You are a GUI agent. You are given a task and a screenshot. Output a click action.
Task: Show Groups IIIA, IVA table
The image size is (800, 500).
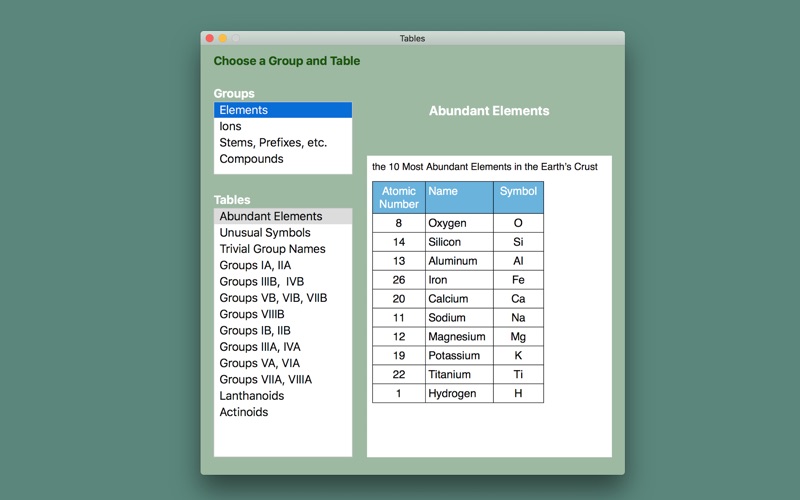click(283, 346)
